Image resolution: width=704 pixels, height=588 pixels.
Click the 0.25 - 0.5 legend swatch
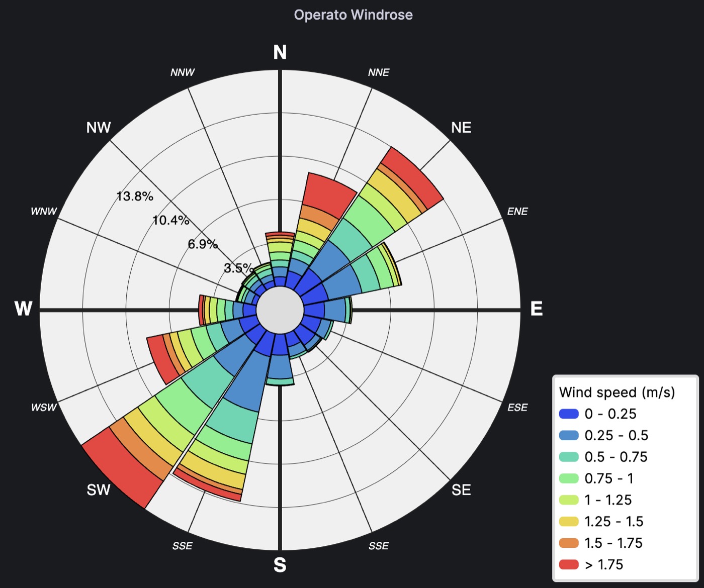569,435
